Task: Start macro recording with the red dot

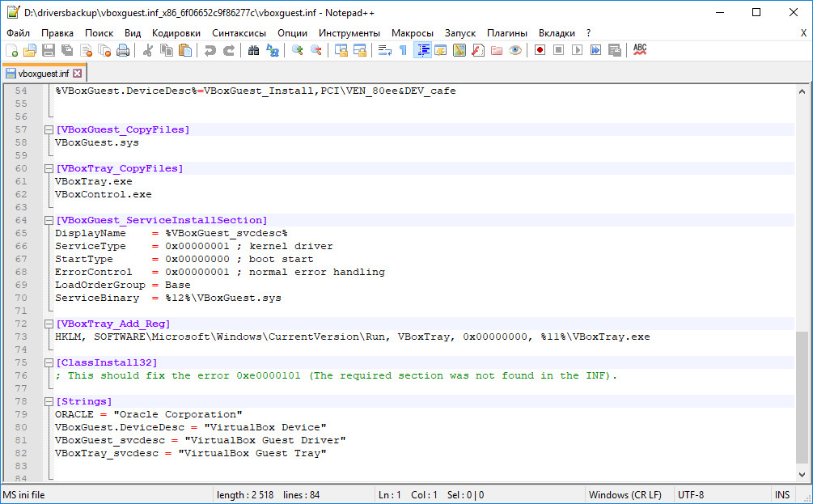Action: coord(540,50)
